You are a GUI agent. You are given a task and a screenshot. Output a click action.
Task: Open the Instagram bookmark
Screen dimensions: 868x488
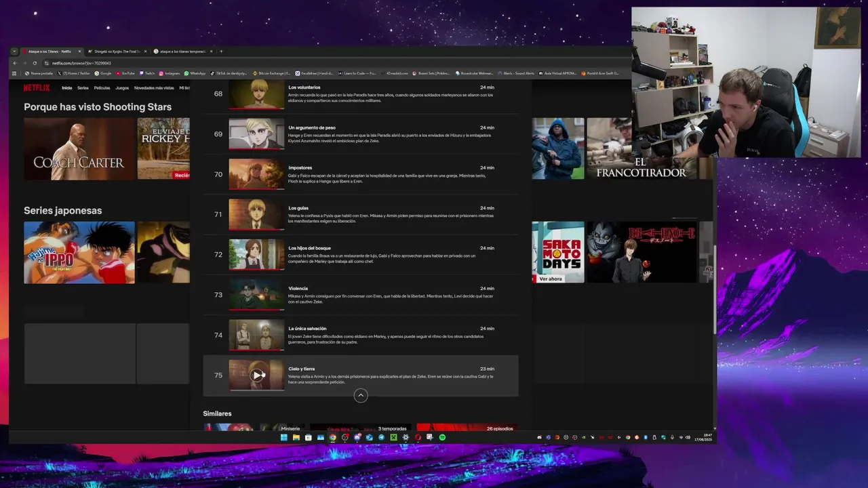[169, 73]
